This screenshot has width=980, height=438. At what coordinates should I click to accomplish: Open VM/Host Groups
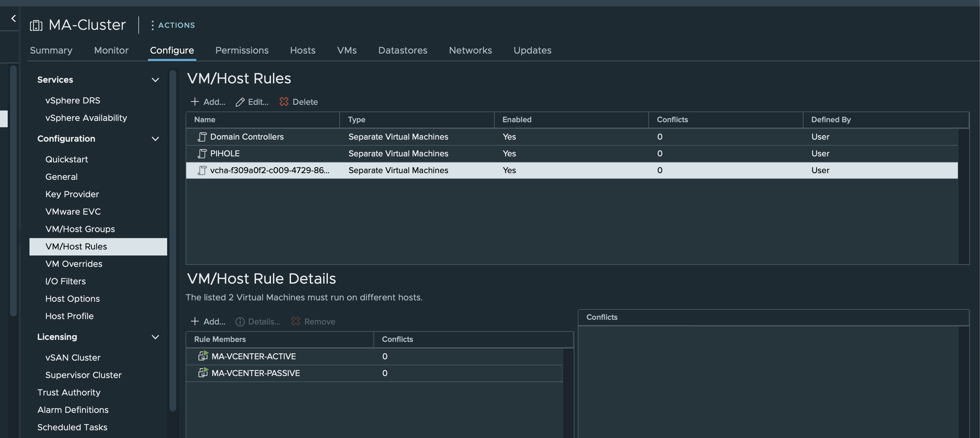point(80,229)
